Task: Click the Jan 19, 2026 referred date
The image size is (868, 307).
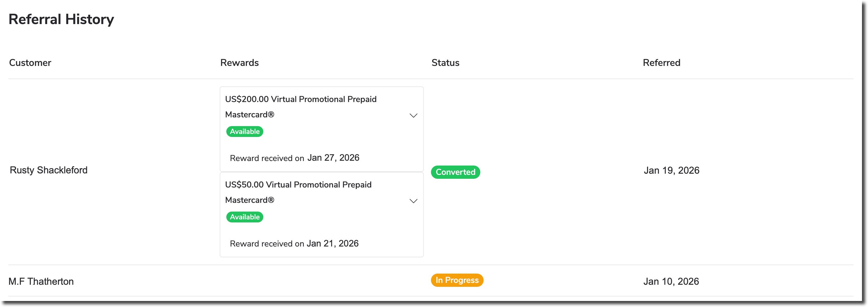Action: pos(671,170)
